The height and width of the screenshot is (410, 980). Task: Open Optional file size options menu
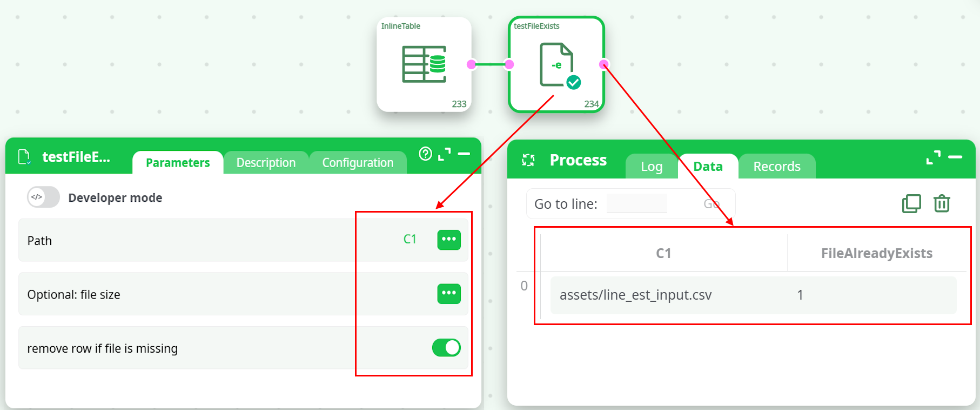coord(448,294)
